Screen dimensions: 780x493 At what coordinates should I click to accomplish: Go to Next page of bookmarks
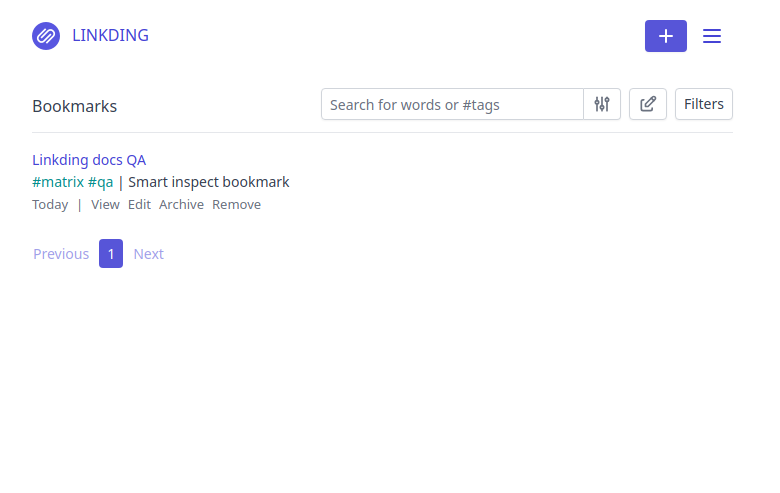[x=148, y=254]
